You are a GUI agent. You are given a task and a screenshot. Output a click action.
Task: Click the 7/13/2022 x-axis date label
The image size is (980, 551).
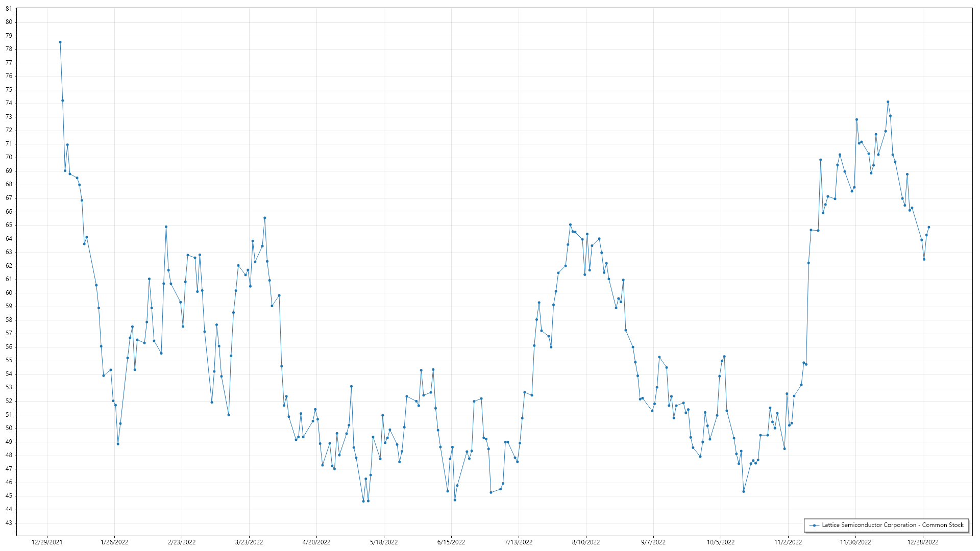(x=519, y=542)
